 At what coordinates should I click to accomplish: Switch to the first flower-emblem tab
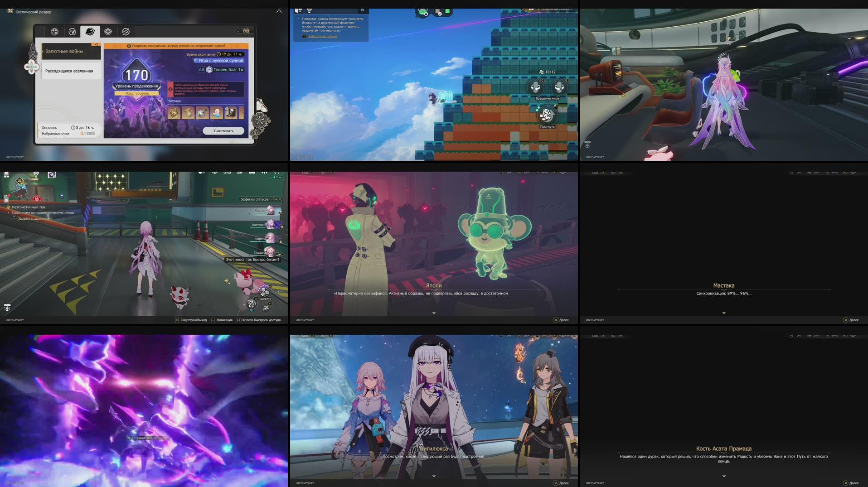pos(54,31)
